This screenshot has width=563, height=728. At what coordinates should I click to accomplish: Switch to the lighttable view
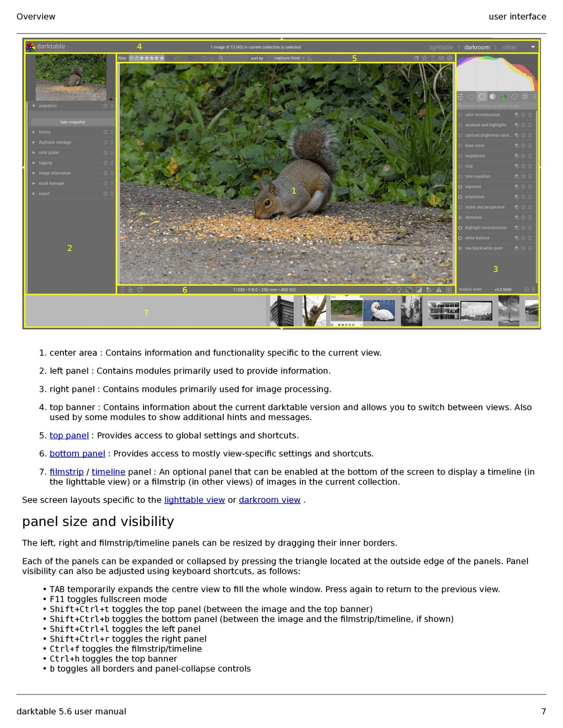click(441, 47)
